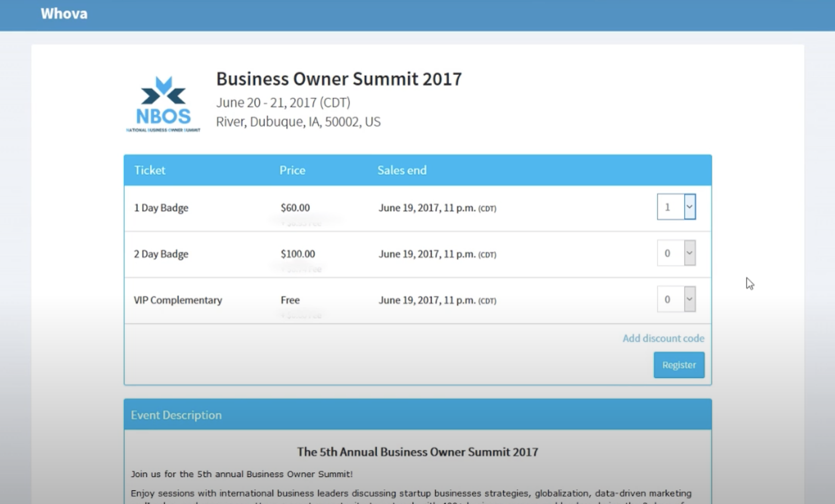Click the Ticket column header

click(x=150, y=170)
